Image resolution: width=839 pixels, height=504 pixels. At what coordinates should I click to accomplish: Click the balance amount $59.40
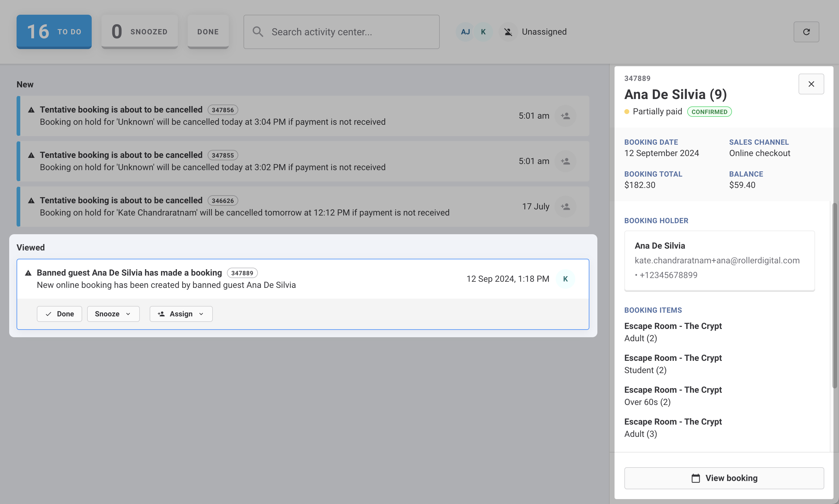(742, 185)
